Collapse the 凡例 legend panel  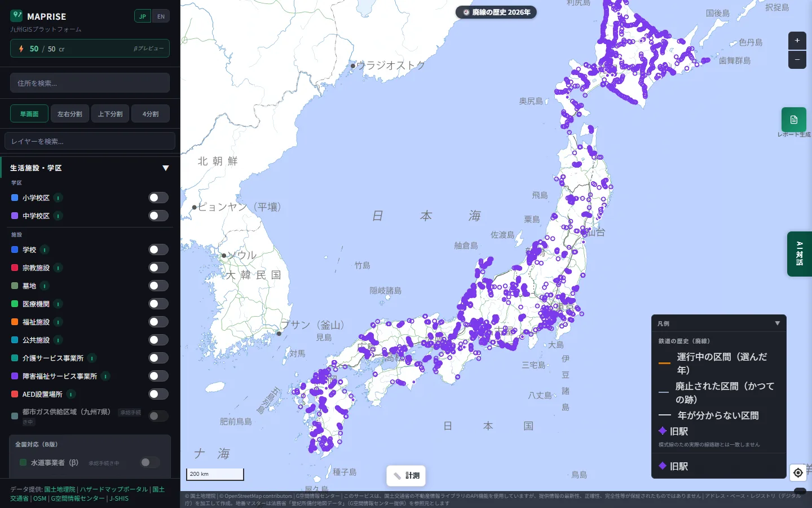[x=778, y=323]
